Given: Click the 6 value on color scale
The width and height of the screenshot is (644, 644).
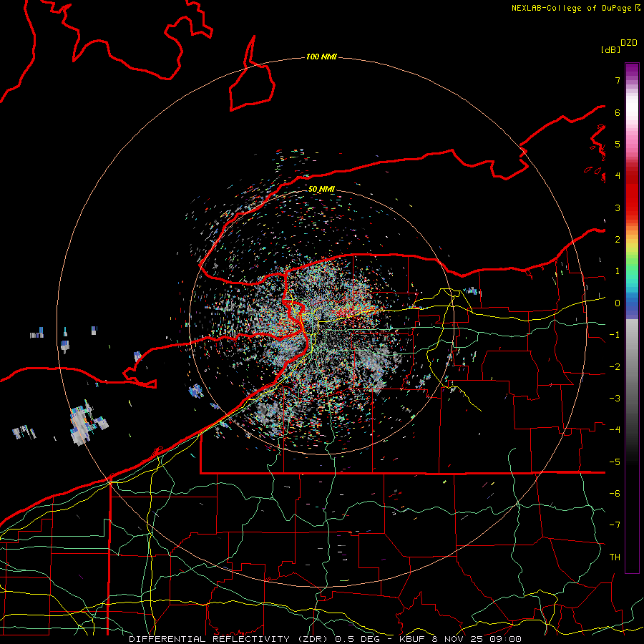Looking at the screenshot, I should 618,112.
